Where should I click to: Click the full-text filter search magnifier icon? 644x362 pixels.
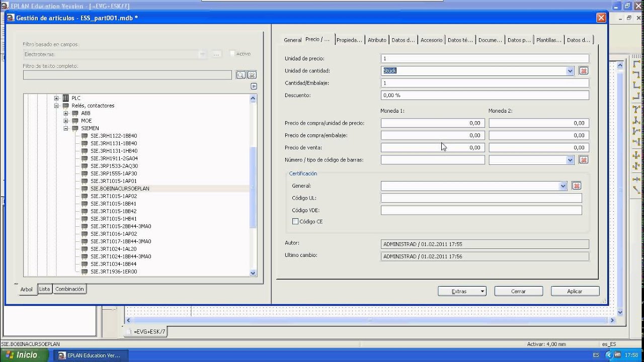240,75
